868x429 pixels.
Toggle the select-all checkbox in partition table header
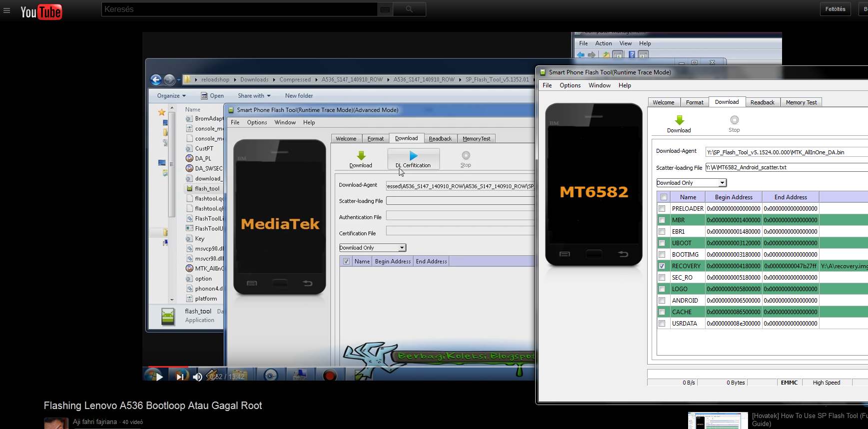pos(664,197)
